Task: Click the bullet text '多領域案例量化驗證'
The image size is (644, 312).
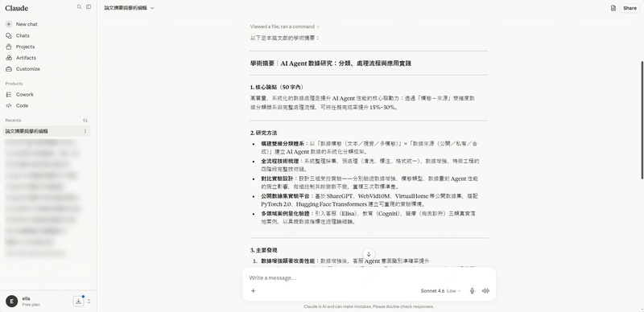Action: tap(285, 213)
